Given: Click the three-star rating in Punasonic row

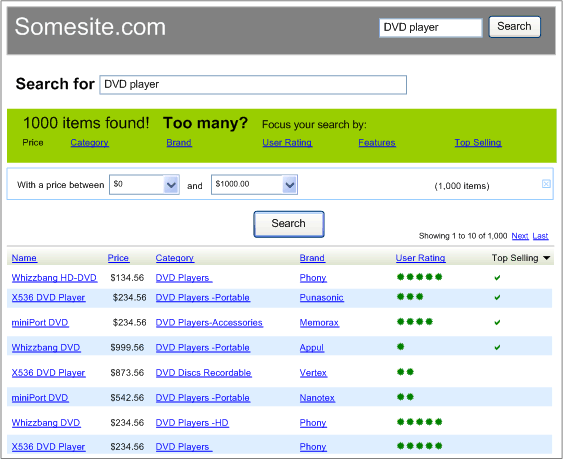Looking at the screenshot, I should click(410, 297).
